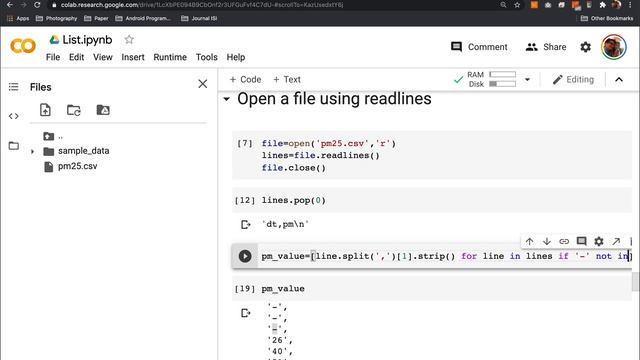The width and height of the screenshot is (640, 360).
Task: Open the Editing mode selector
Action: point(573,80)
